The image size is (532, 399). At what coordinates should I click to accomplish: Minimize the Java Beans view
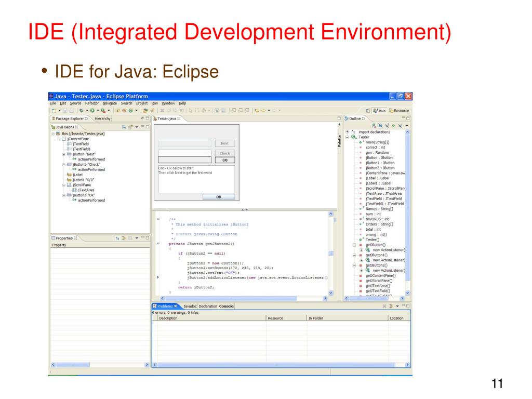pyautogui.click(x=143, y=127)
